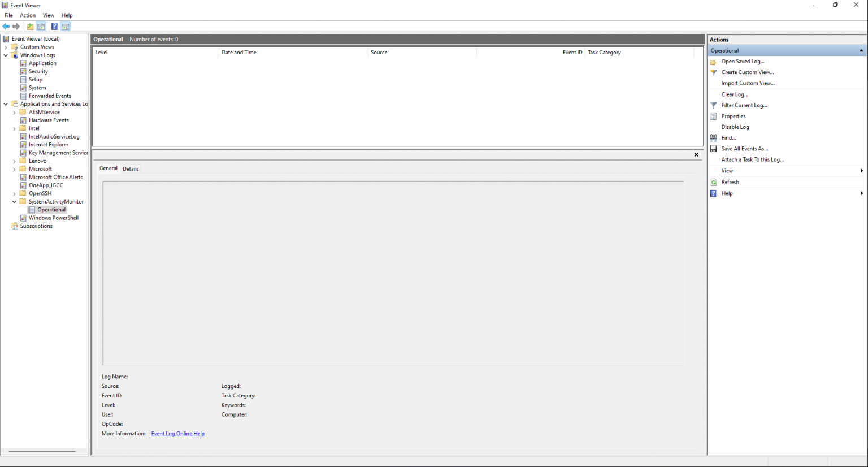Collapse the Windows Logs tree node
Screen dimensions: 868x467
point(6,55)
